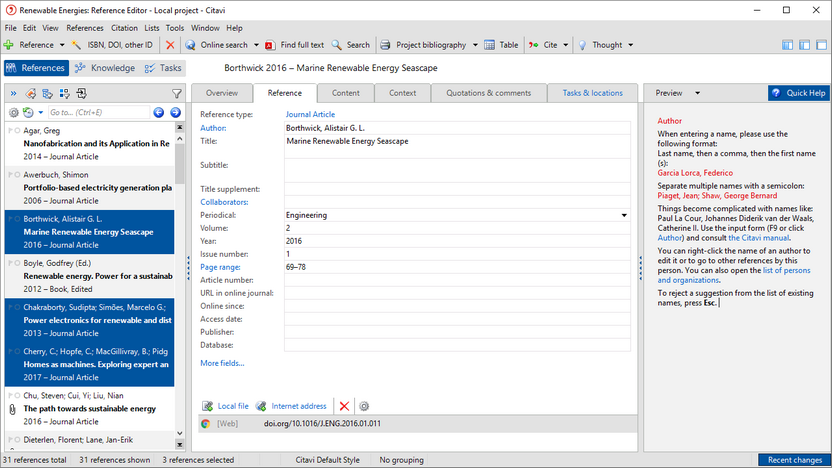832x468 pixels.
Task: Click the red X delete icon in main toolbar
Action: click(x=170, y=45)
